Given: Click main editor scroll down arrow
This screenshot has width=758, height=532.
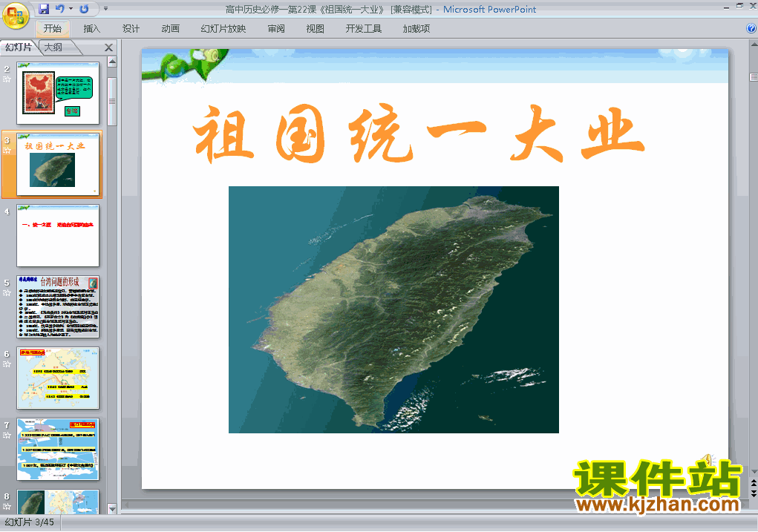Looking at the screenshot, I should pos(754,472).
